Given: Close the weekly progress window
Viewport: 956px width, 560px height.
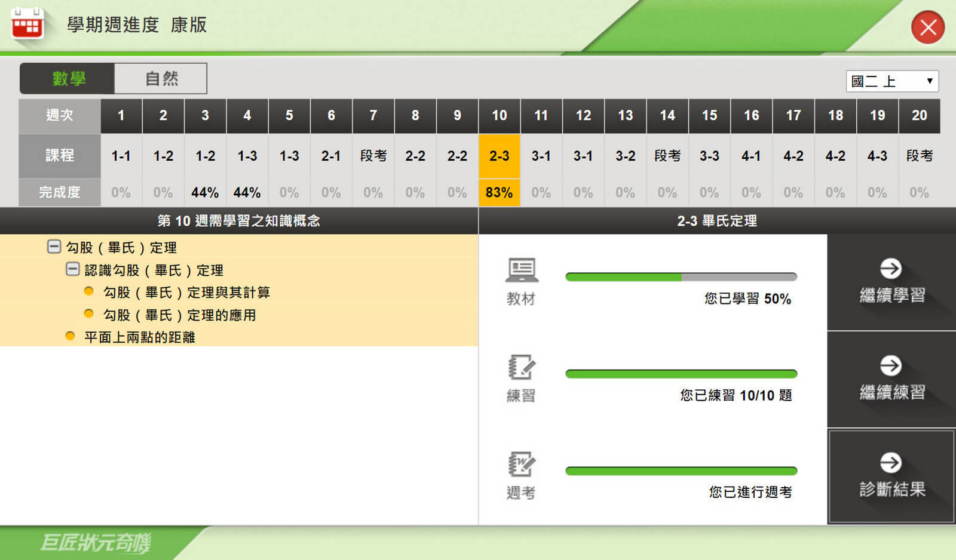Looking at the screenshot, I should point(927,27).
